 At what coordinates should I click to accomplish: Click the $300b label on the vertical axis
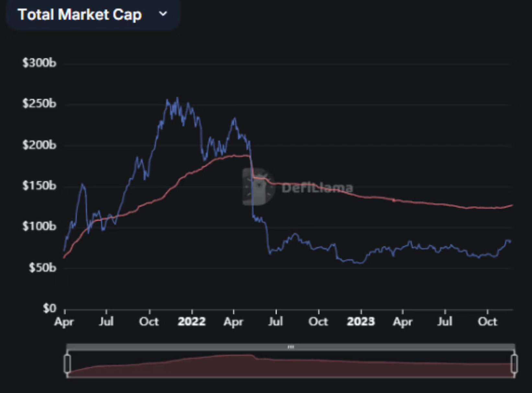(x=39, y=63)
